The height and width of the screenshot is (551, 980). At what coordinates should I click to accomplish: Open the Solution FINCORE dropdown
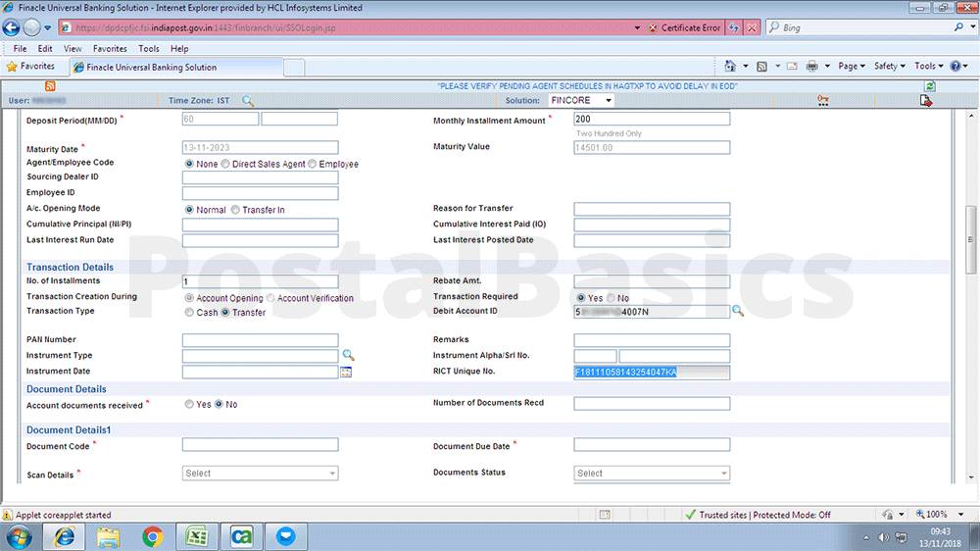(581, 101)
